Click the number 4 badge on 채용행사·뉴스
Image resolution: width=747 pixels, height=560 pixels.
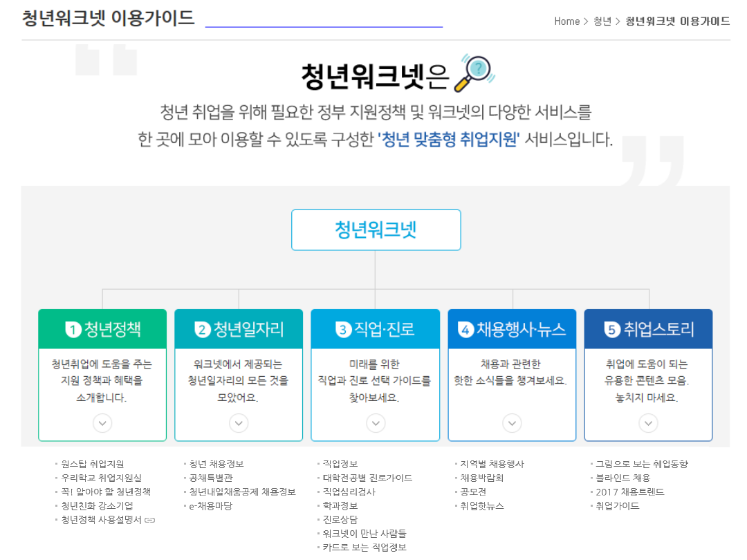coord(466,330)
